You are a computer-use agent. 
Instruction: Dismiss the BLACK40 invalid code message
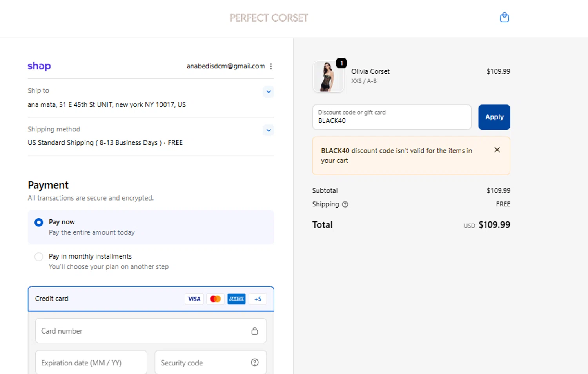pyautogui.click(x=497, y=150)
